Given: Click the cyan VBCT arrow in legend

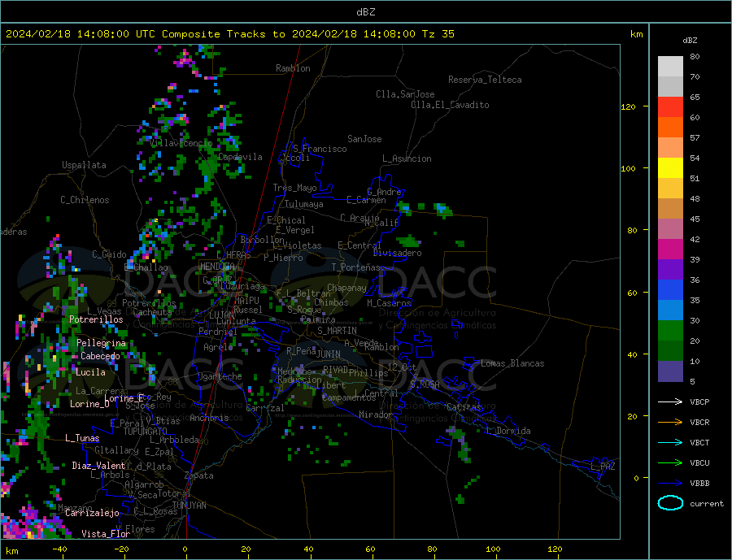Looking at the screenshot, I should [x=671, y=442].
